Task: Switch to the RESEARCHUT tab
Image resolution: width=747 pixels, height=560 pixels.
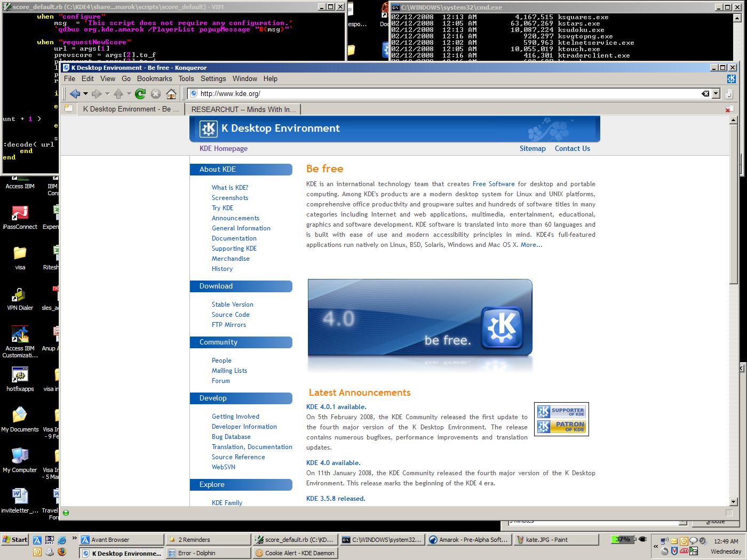Action: pyautogui.click(x=243, y=109)
